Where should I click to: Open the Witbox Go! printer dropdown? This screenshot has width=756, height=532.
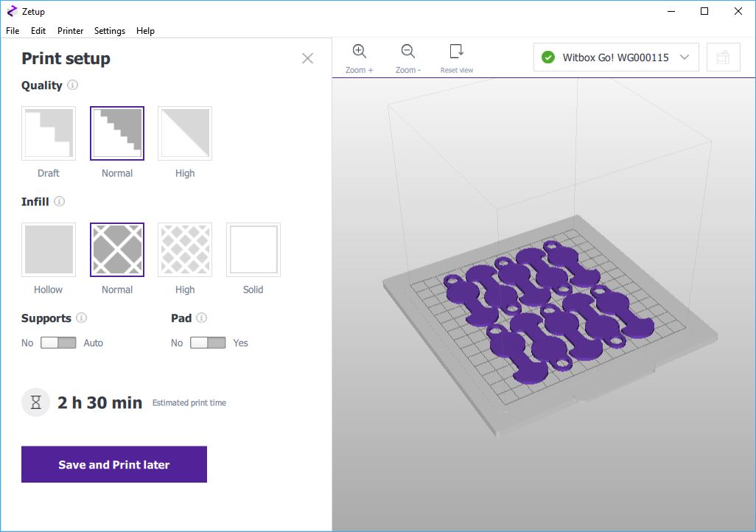pyautogui.click(x=615, y=57)
